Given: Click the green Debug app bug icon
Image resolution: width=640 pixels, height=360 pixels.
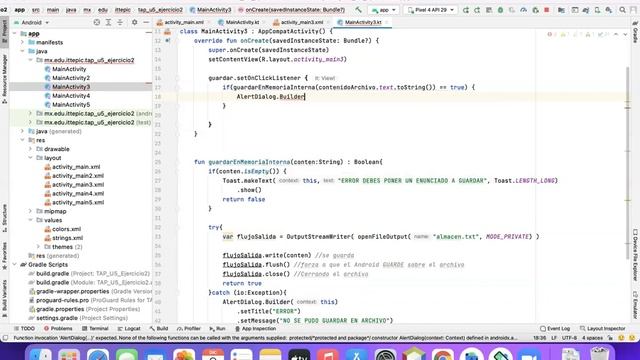Looking at the screenshot, I should click(x=500, y=10).
